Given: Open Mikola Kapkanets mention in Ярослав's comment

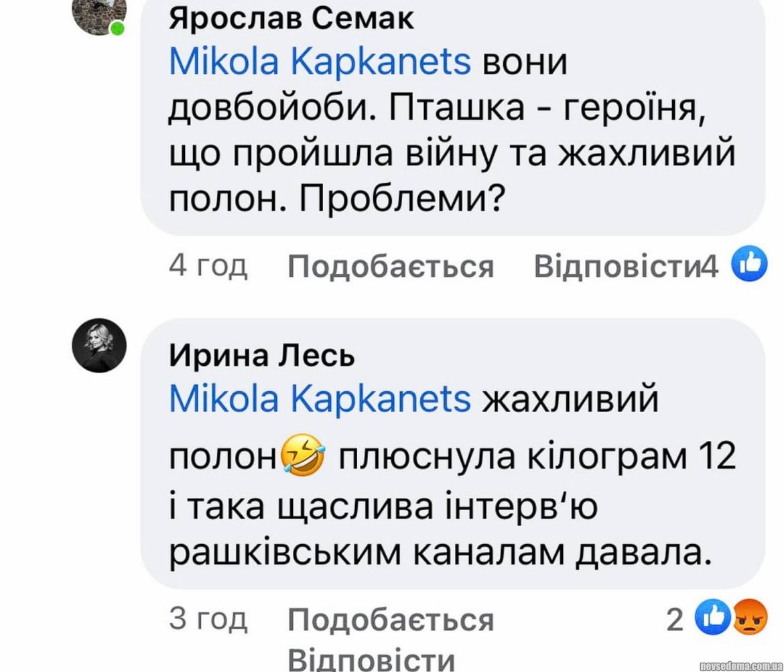Looking at the screenshot, I should (320, 63).
